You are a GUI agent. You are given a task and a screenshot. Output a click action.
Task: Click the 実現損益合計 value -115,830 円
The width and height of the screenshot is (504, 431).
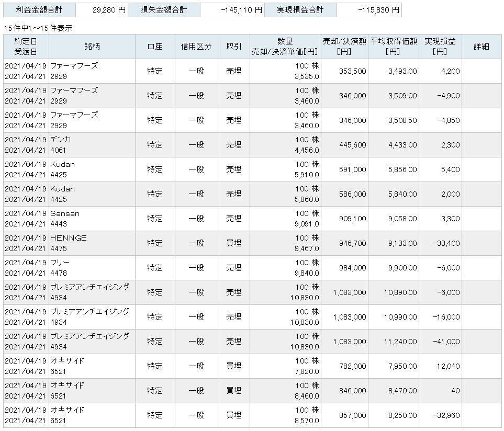[x=378, y=10]
